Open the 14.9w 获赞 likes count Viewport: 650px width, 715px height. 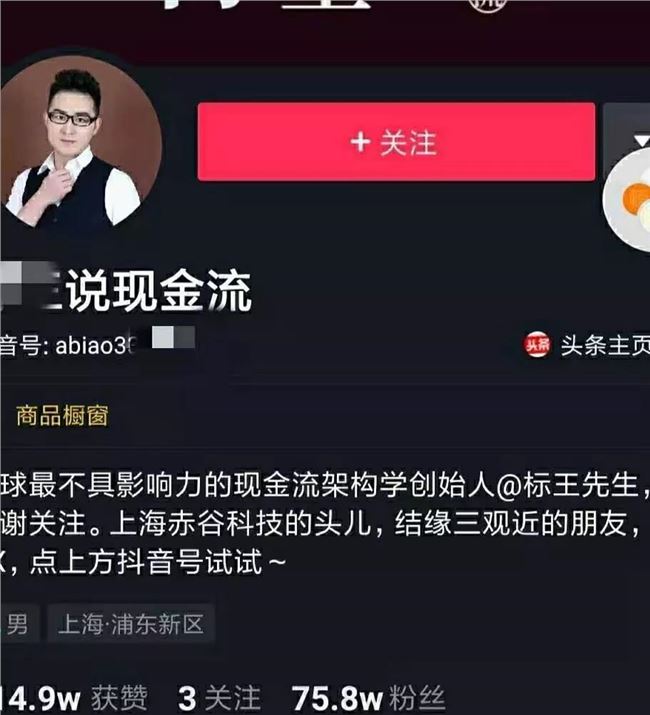(74, 698)
